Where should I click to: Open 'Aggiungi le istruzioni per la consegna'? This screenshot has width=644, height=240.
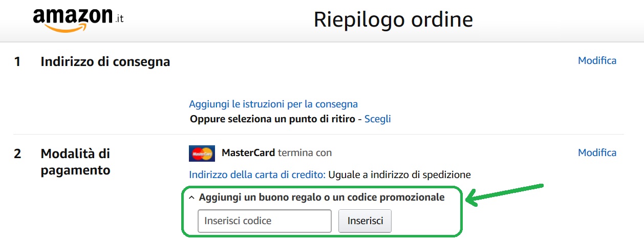click(x=273, y=104)
